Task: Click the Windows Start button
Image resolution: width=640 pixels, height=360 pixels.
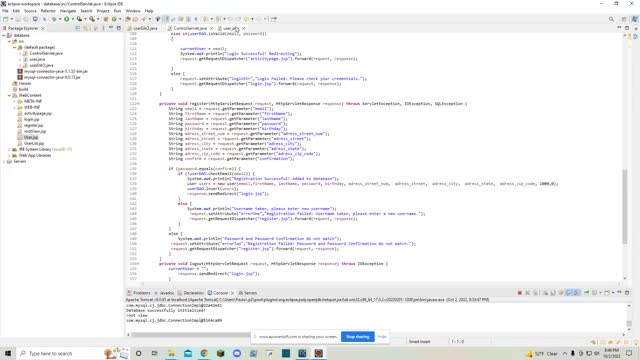Action: (8, 353)
